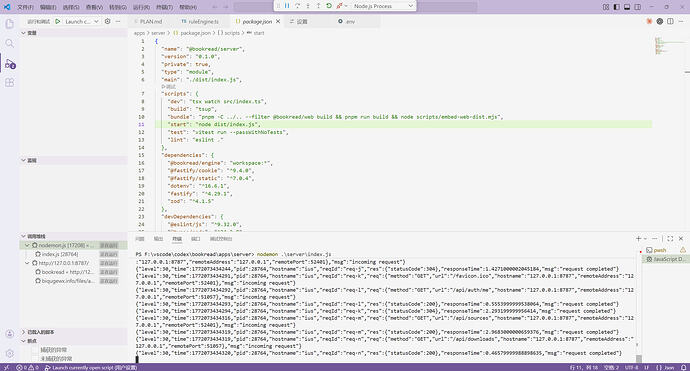Open the Manage gear in activity bar
This screenshot has width=690, height=371.
[9, 353]
